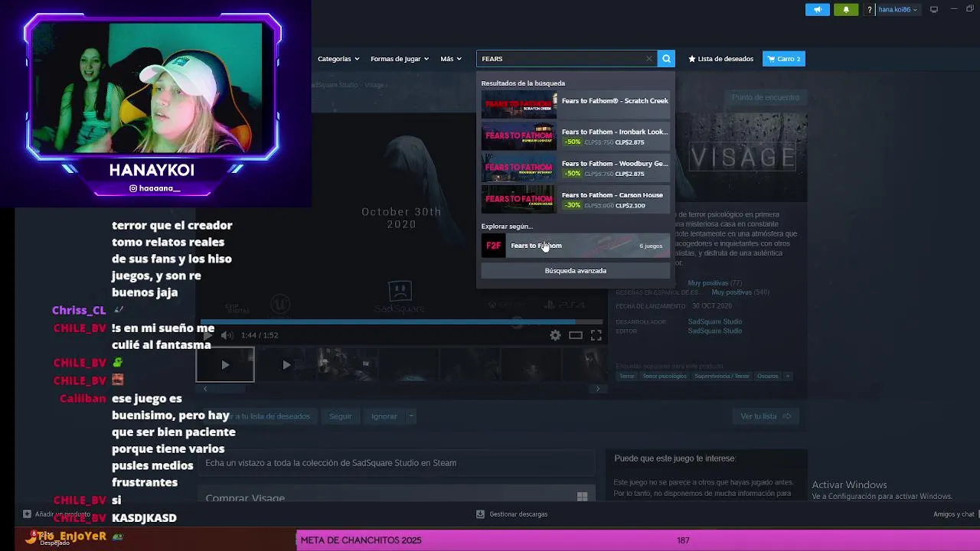Click the question mark help icon
Screen dimensions: 980x551
click(x=869, y=10)
